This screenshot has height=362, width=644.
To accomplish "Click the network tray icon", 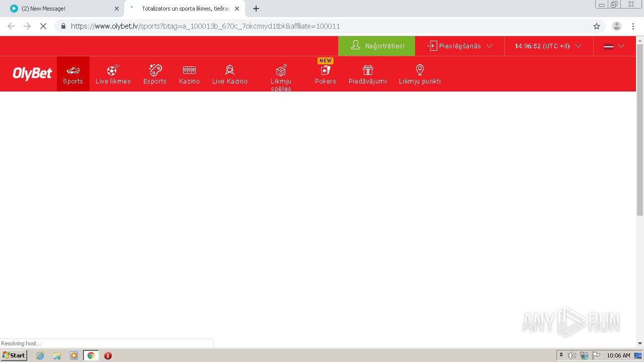I will point(584,355).
